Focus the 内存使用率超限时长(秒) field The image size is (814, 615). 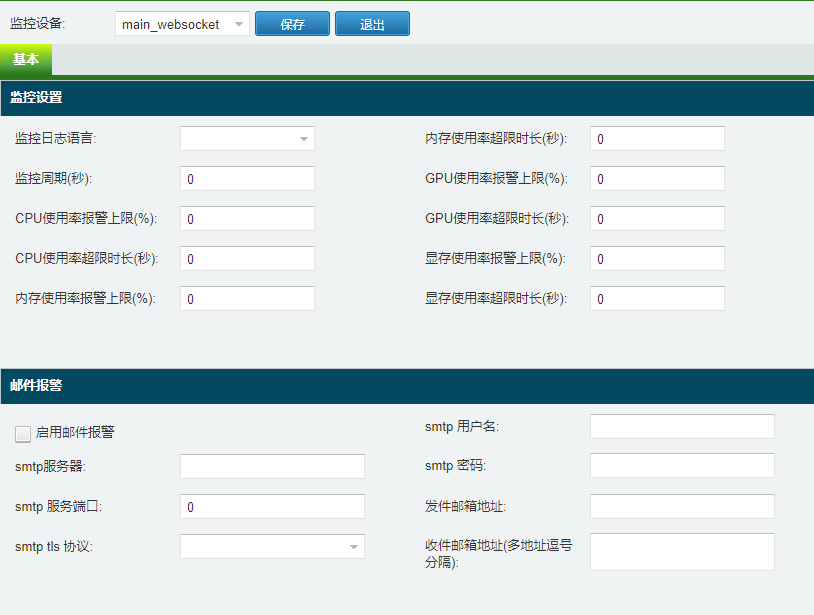[657, 139]
